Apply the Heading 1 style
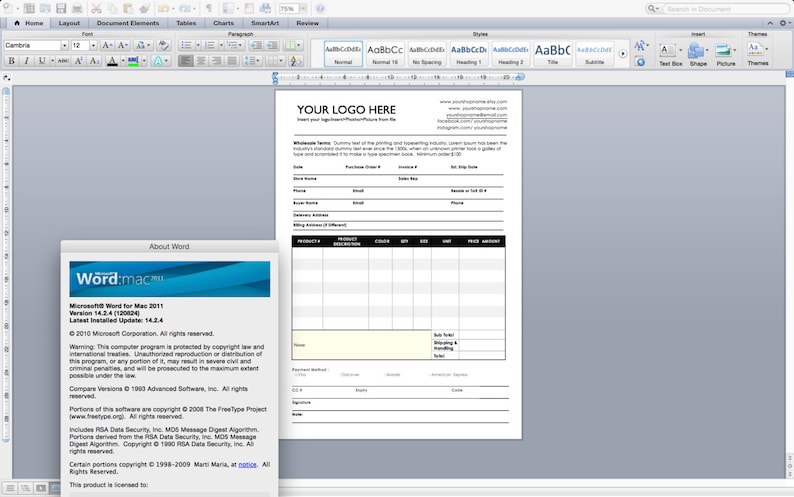794x497 pixels. 469,54
